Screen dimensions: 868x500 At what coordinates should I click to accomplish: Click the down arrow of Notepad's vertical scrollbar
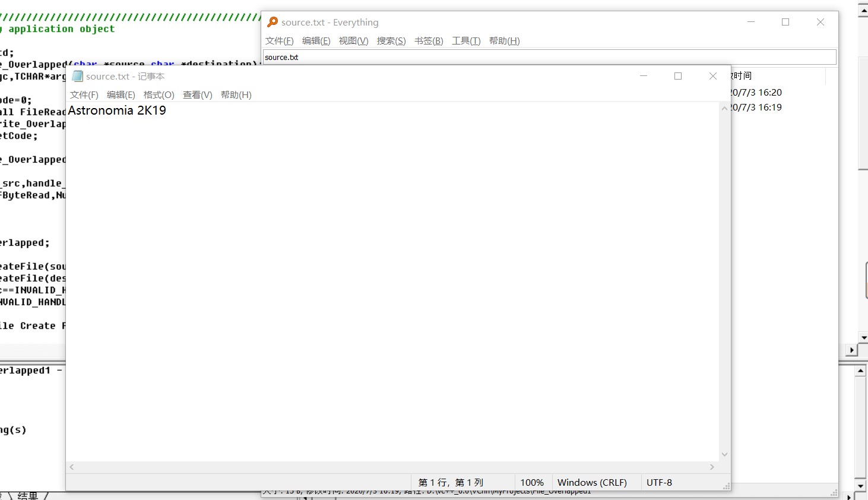click(724, 454)
